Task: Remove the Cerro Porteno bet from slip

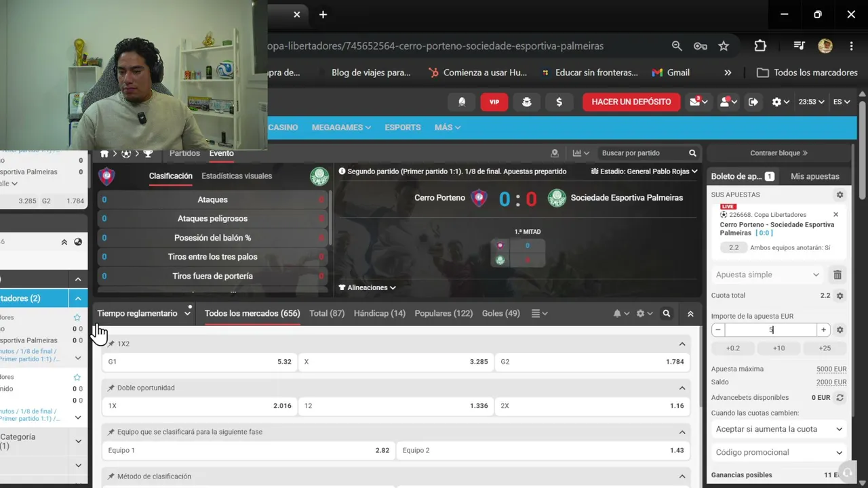Action: coord(835,215)
